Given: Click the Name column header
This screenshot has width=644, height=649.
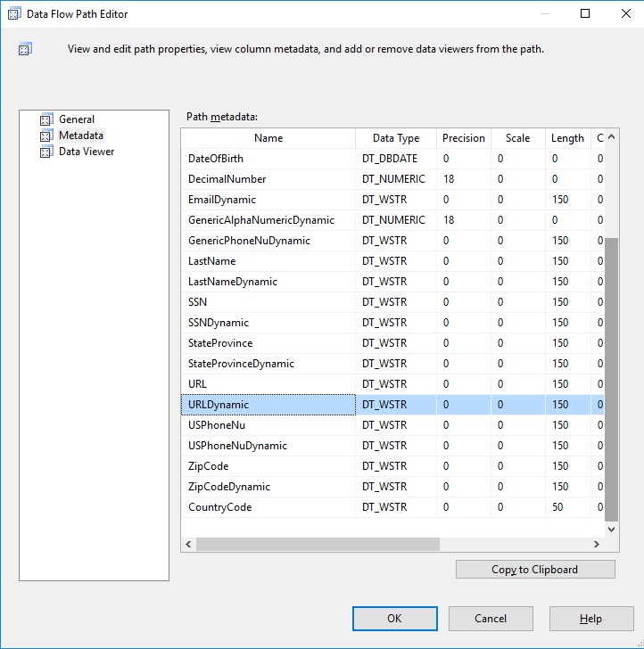Looking at the screenshot, I should [x=268, y=138].
